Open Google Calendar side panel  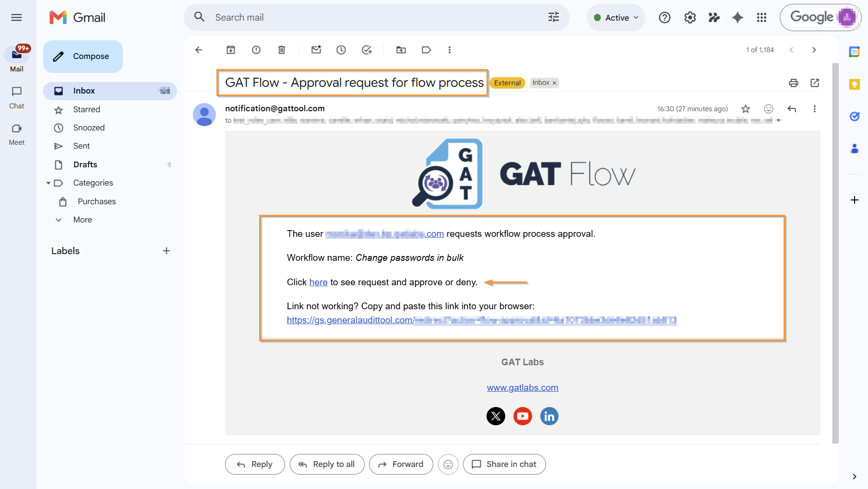pos(855,52)
